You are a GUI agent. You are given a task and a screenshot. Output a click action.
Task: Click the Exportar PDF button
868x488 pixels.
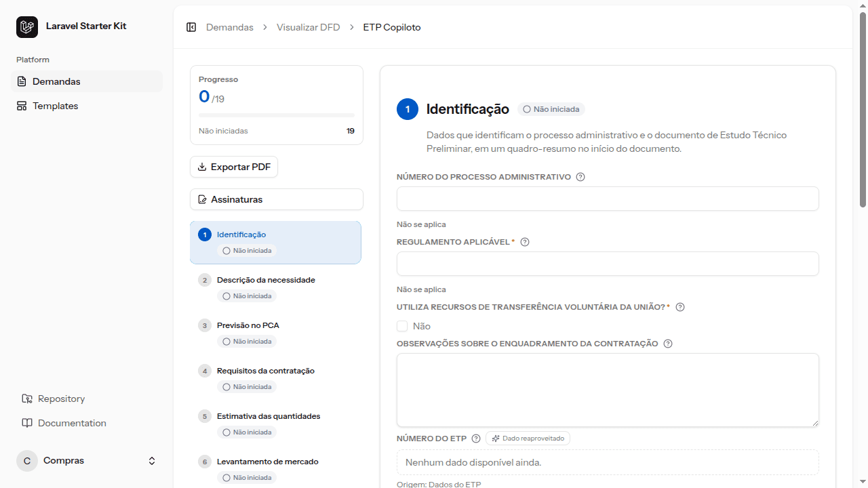[x=234, y=167]
